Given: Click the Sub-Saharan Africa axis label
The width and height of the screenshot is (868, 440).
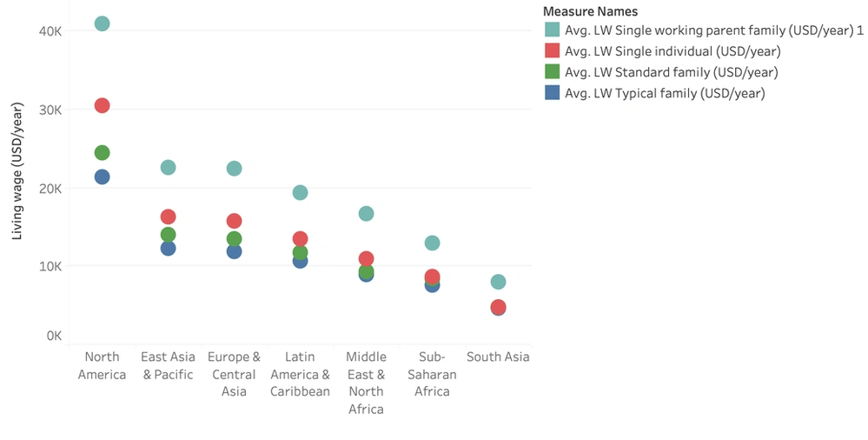Looking at the screenshot, I should 432,374.
